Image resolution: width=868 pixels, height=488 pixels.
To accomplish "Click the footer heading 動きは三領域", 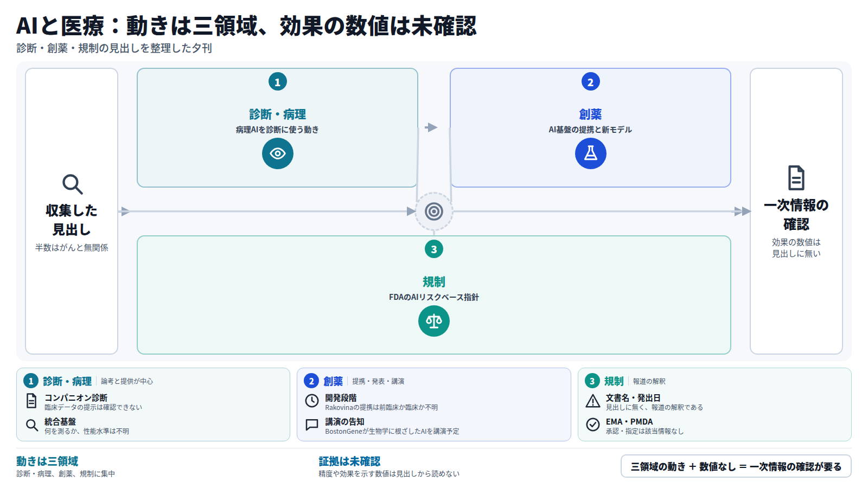I will click(x=47, y=461).
